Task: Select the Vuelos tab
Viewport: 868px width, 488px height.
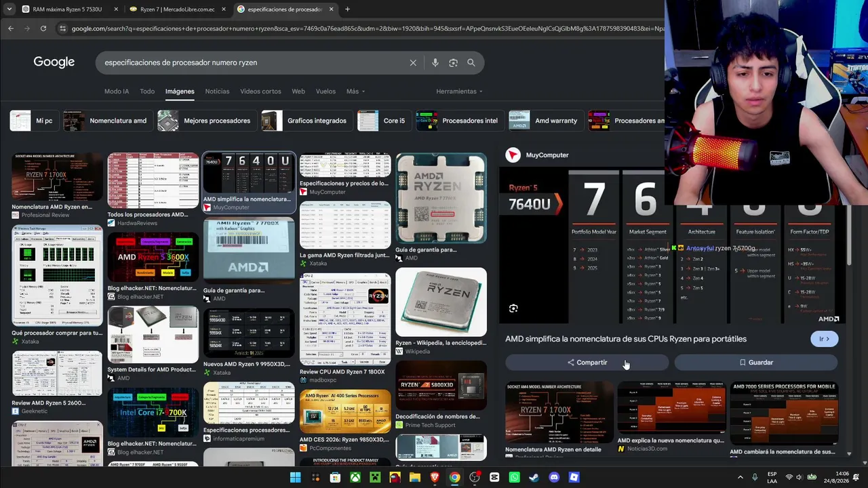Action: click(325, 91)
